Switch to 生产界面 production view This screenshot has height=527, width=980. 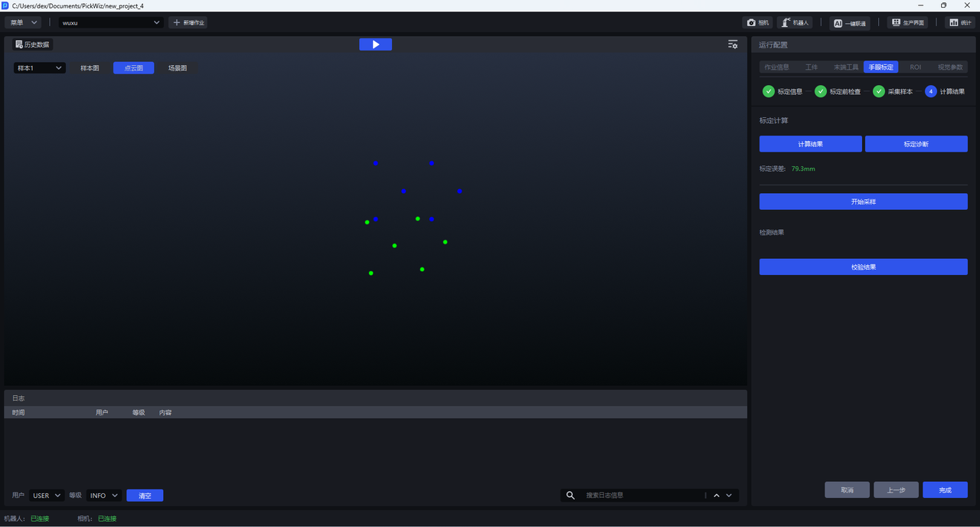point(907,23)
